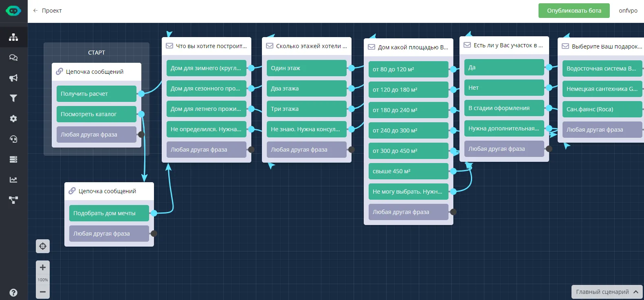Screen dimensions: 644x300
Task: Click envelope icon of Есть ли у Вас участок
Action: coord(467,45)
